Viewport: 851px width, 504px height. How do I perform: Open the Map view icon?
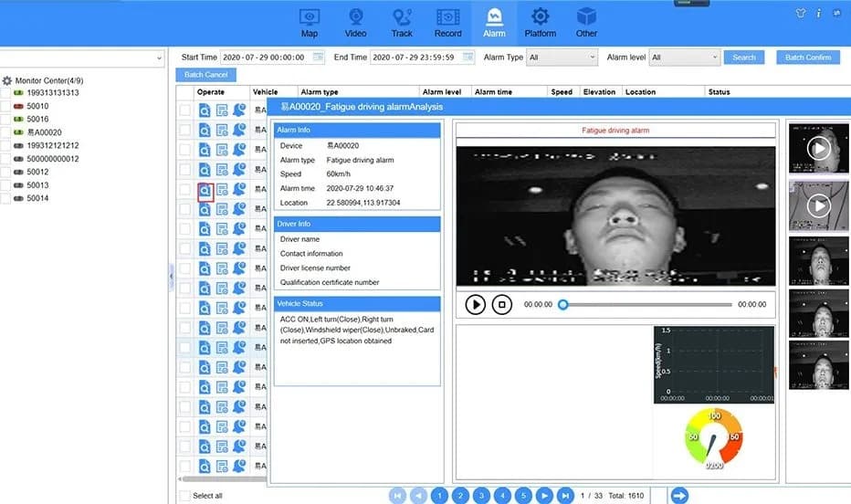310,16
